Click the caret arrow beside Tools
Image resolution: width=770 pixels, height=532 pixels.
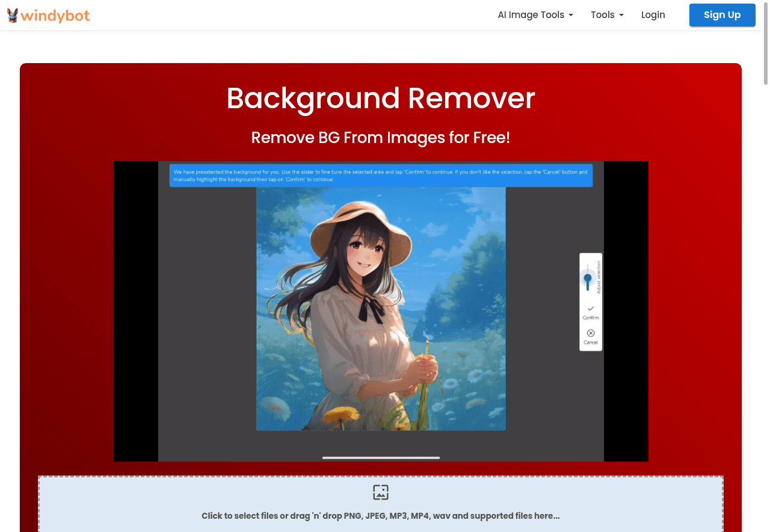pyautogui.click(x=621, y=16)
